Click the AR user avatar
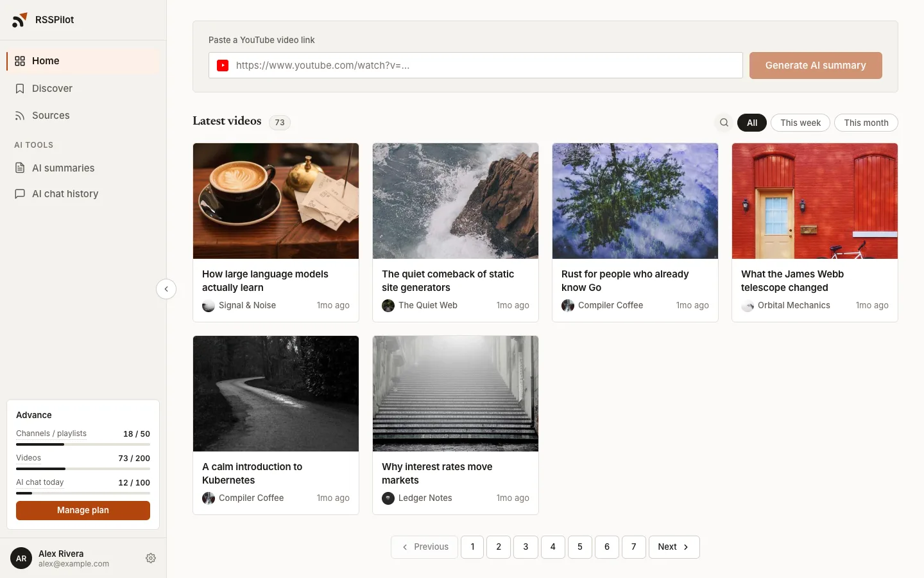This screenshot has height=578, width=924. pos(21,558)
